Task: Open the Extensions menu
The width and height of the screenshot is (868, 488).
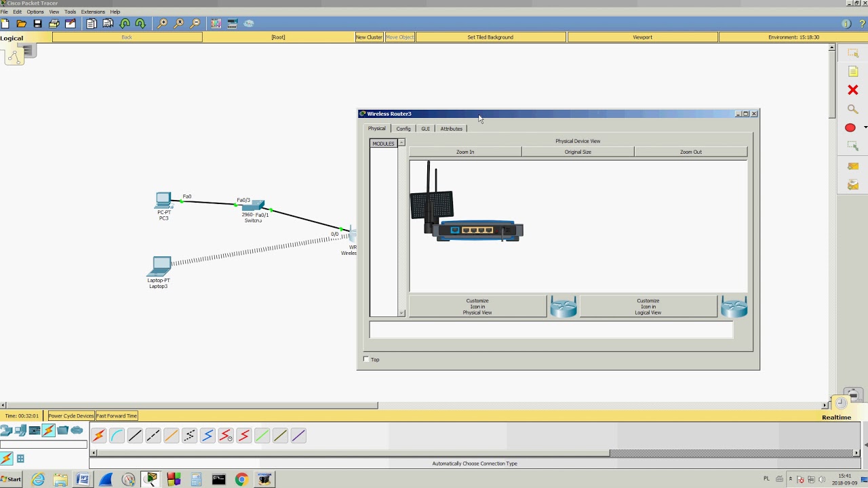Action: coord(93,12)
